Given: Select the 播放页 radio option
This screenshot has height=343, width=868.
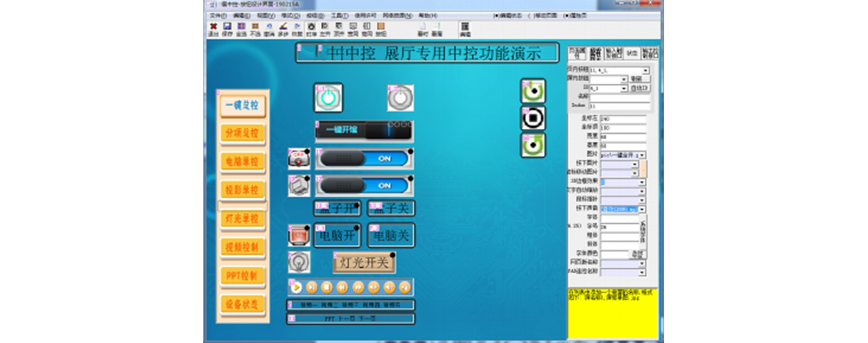Looking at the screenshot, I should coord(574,15).
